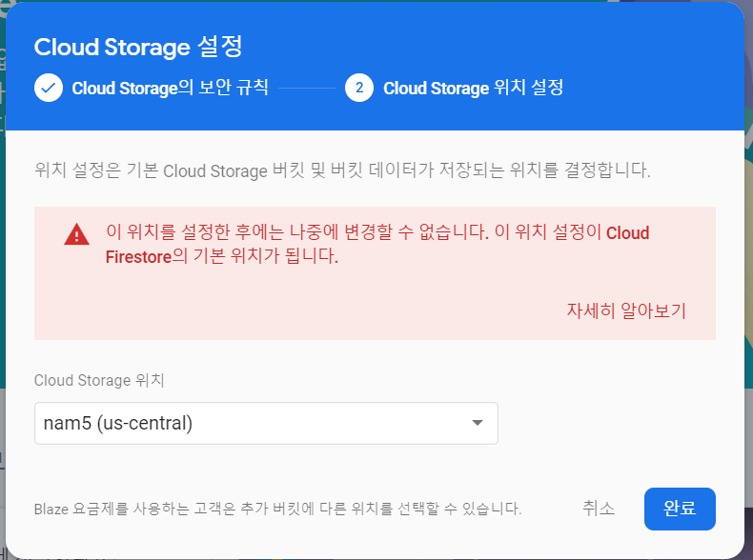
Task: Go back to the 보안 규칙 step label
Action: [170, 89]
